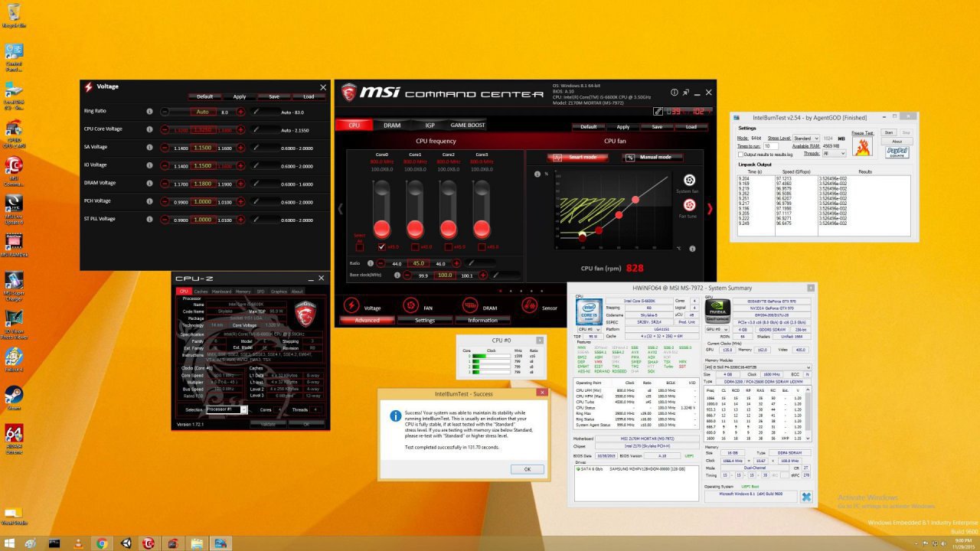Check the Core3 checkbox
Image resolution: width=980 pixels, height=551 pixels.
pyautogui.click(x=482, y=246)
